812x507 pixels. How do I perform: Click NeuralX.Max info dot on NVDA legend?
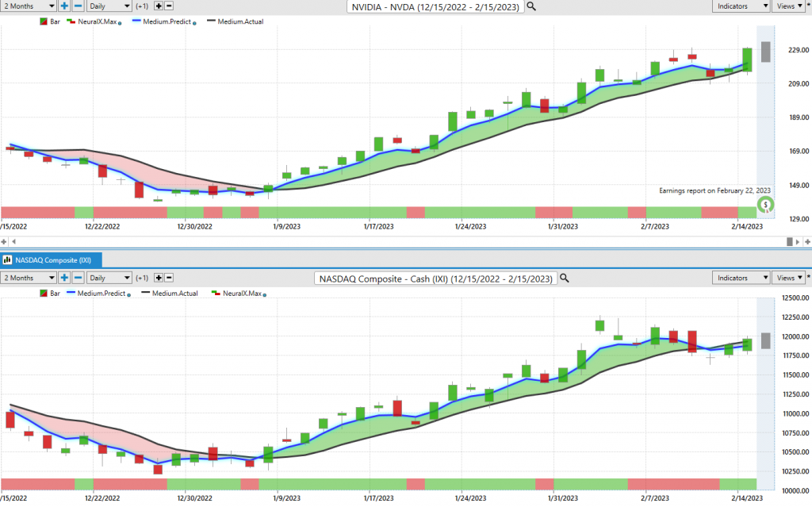click(x=120, y=23)
